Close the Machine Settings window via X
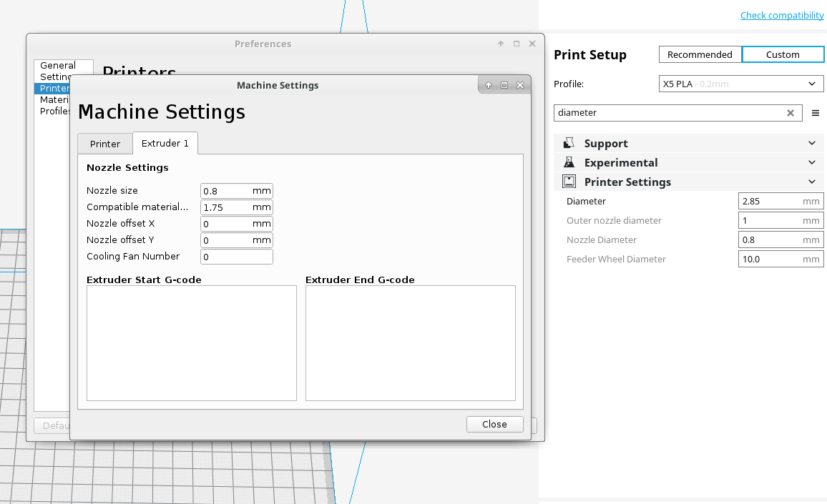The height and width of the screenshot is (504, 827). [x=520, y=85]
